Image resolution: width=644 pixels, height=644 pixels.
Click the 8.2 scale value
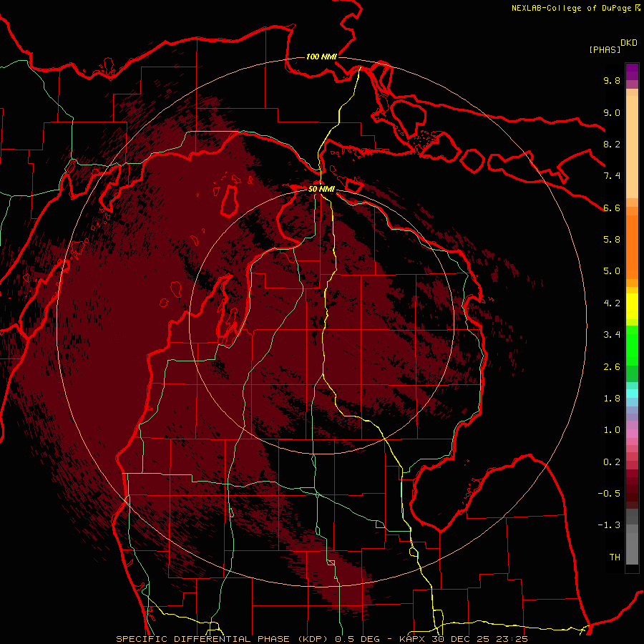point(612,144)
